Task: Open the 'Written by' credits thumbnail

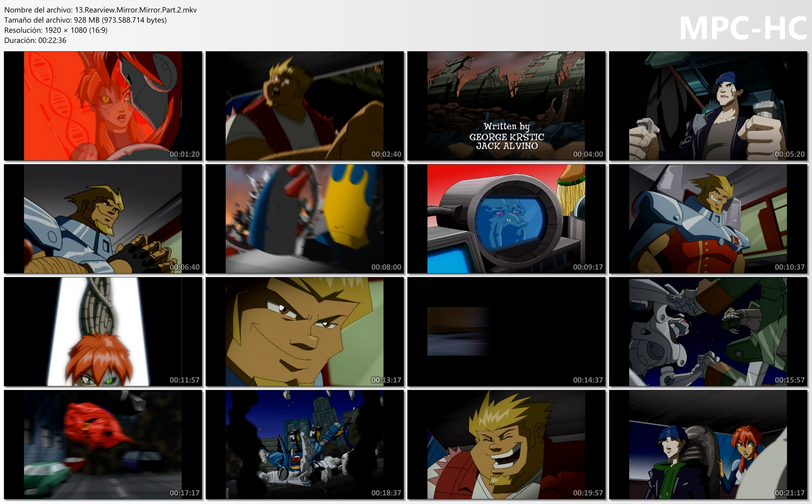Action: (506, 106)
